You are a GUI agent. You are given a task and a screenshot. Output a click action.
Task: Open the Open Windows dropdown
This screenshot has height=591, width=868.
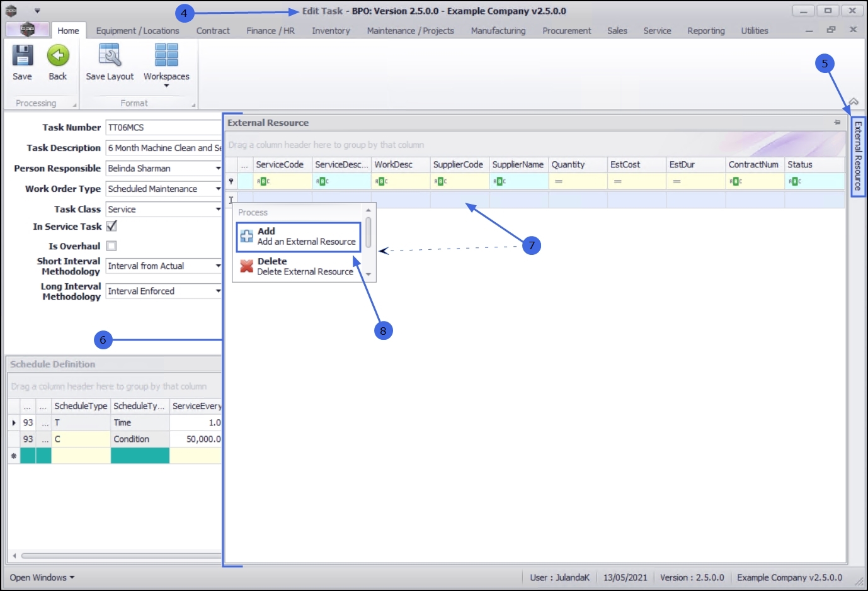coord(42,577)
